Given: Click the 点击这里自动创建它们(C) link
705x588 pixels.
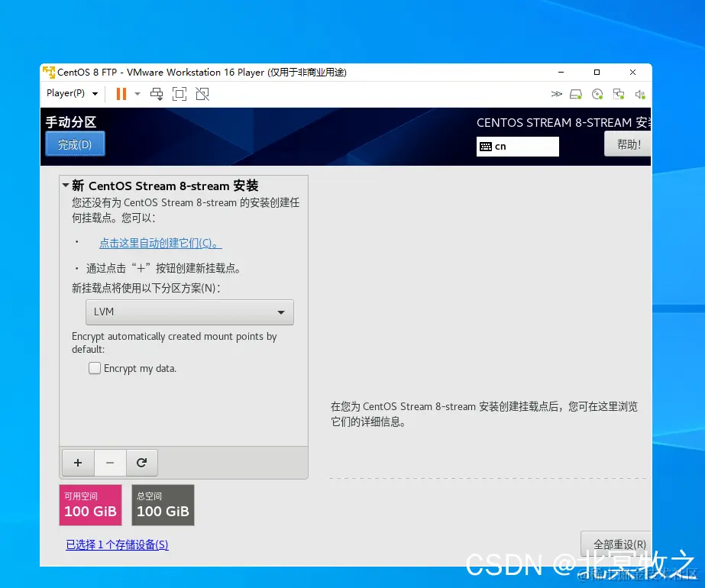Looking at the screenshot, I should point(160,243).
